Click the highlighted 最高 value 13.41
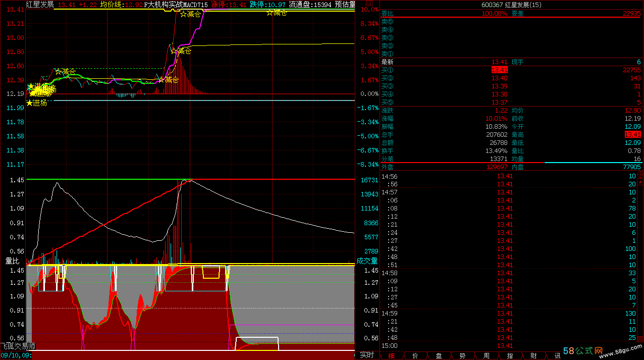Viewport: 644px width, 360px height. click(632, 134)
